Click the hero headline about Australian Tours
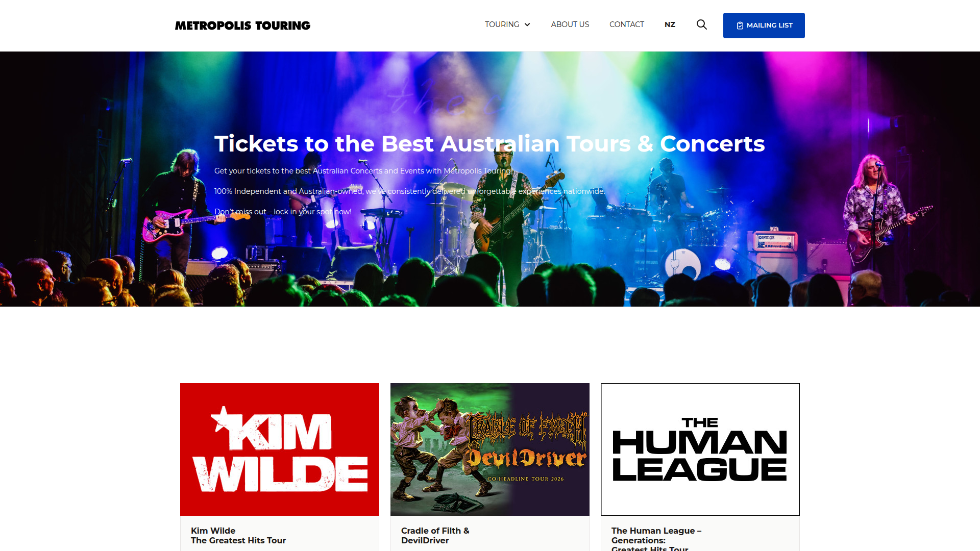Viewport: 980px width, 551px height. coord(489,144)
